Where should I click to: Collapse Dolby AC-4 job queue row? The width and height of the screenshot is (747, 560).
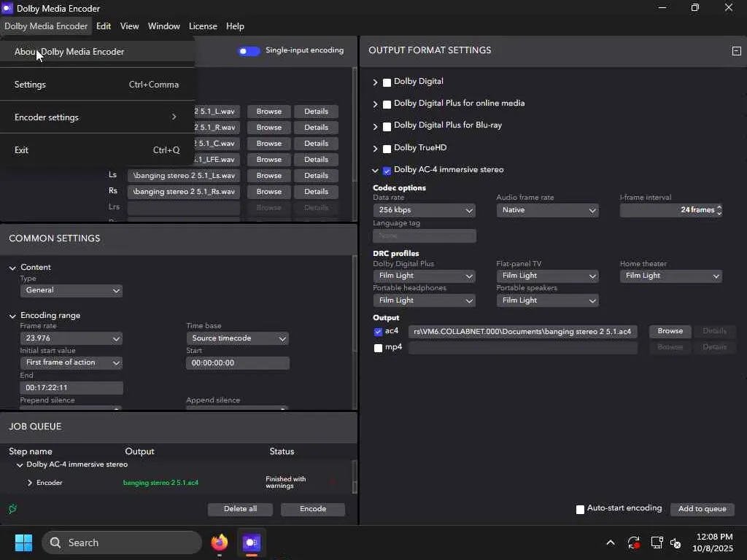[x=20, y=464]
